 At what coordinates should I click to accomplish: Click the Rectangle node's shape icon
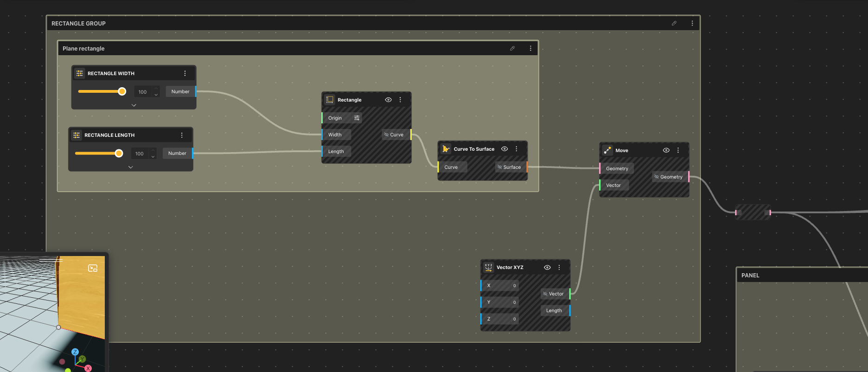coord(330,100)
